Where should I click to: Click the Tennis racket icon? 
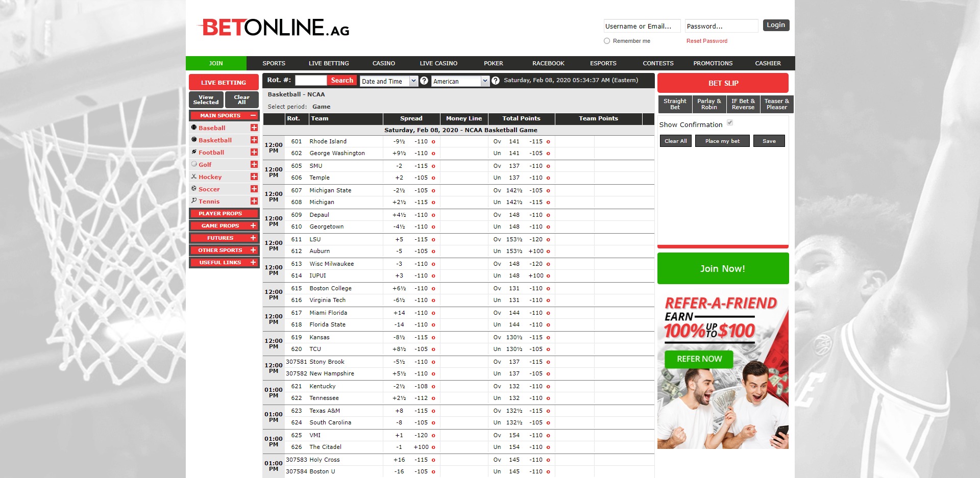click(x=194, y=201)
